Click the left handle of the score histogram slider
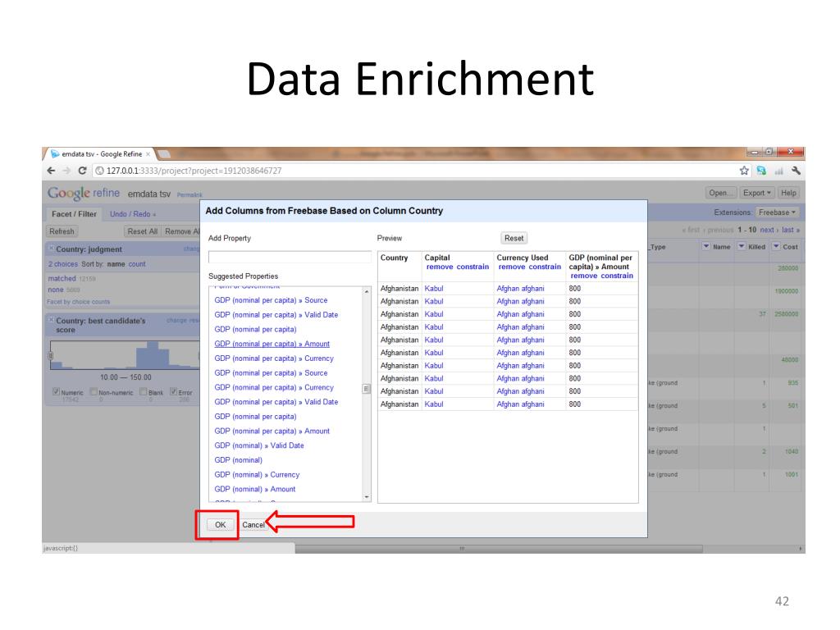Viewport: 840px width, 630px height. click(x=51, y=356)
